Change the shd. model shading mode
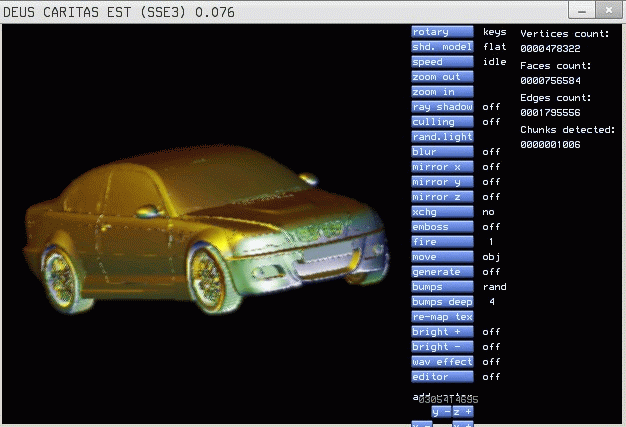Screen dimensions: 626x427 (x=442, y=47)
